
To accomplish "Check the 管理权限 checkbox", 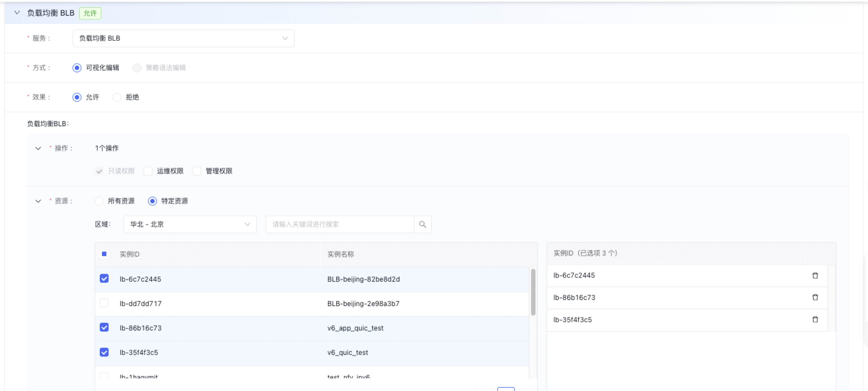I will (197, 171).
